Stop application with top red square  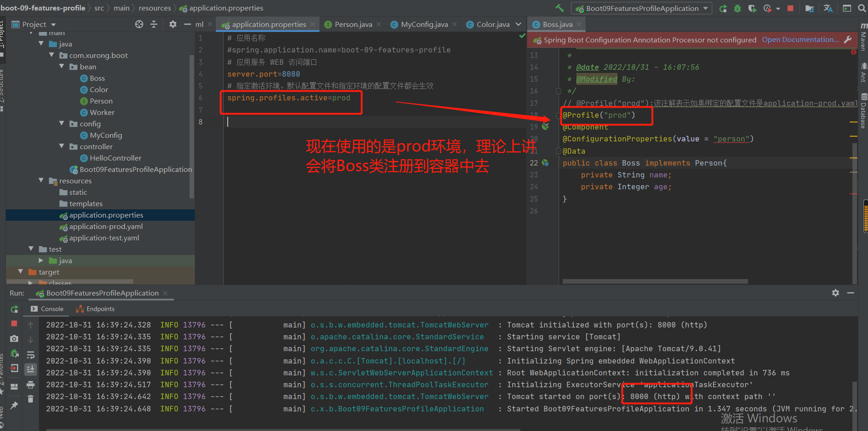click(x=790, y=8)
